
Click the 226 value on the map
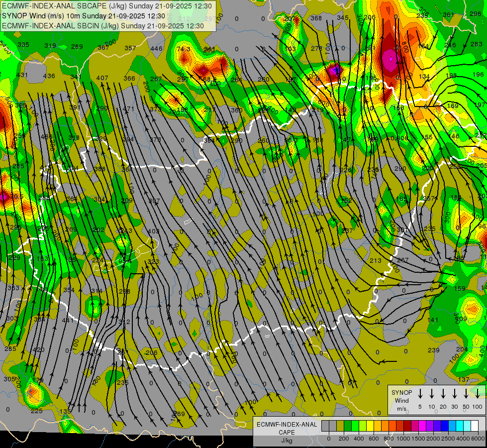345,170
